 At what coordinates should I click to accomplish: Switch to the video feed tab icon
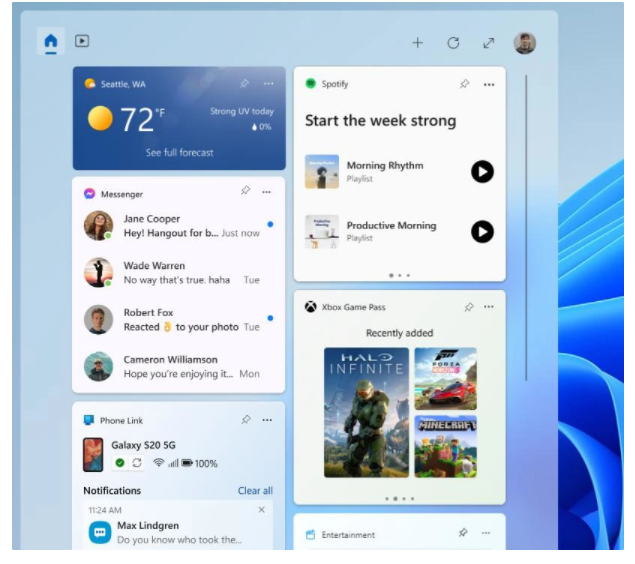tap(82, 41)
